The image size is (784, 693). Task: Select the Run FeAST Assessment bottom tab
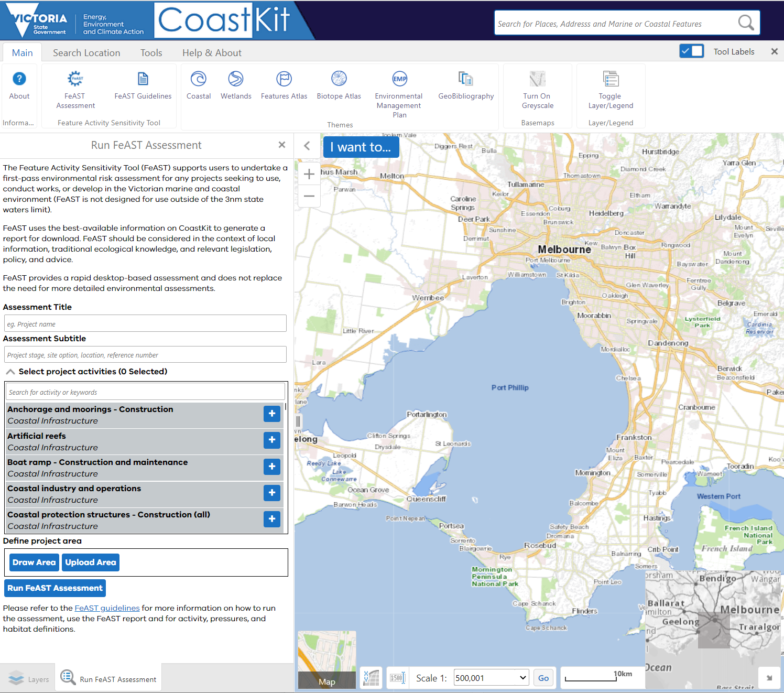[108, 679]
